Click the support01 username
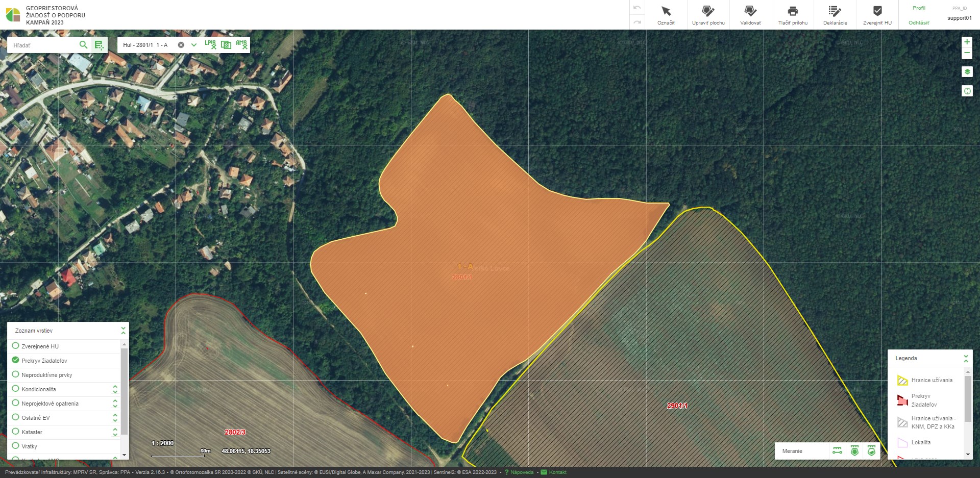Screen dimensions: 980x478 [960, 18]
